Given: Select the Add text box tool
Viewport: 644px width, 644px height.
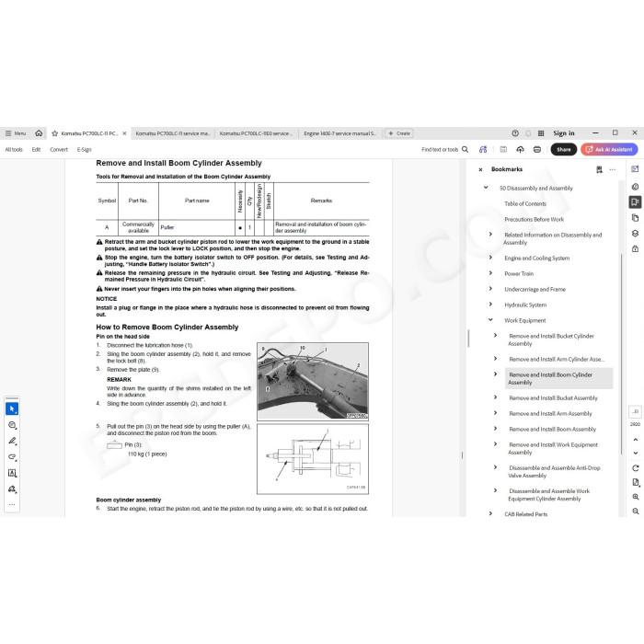Looking at the screenshot, I should 12,473.
